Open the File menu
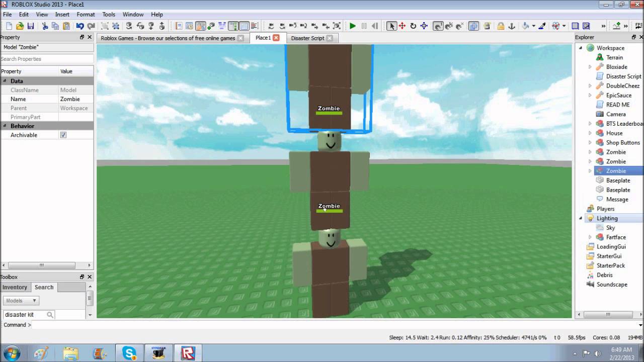 click(x=7, y=15)
